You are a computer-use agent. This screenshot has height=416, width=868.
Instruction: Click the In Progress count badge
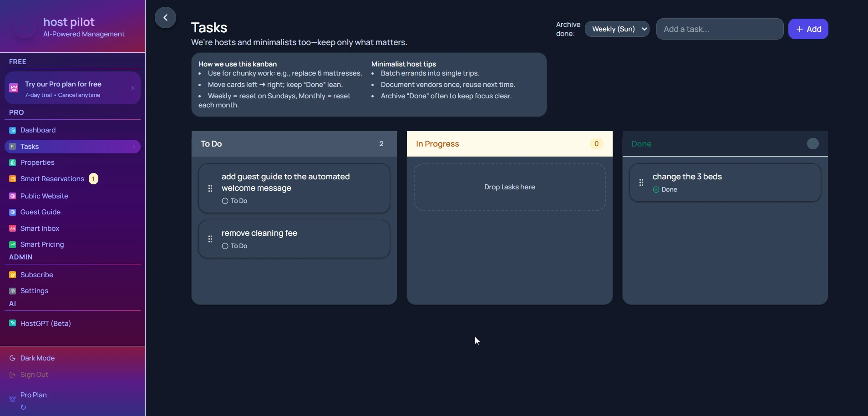tap(596, 144)
